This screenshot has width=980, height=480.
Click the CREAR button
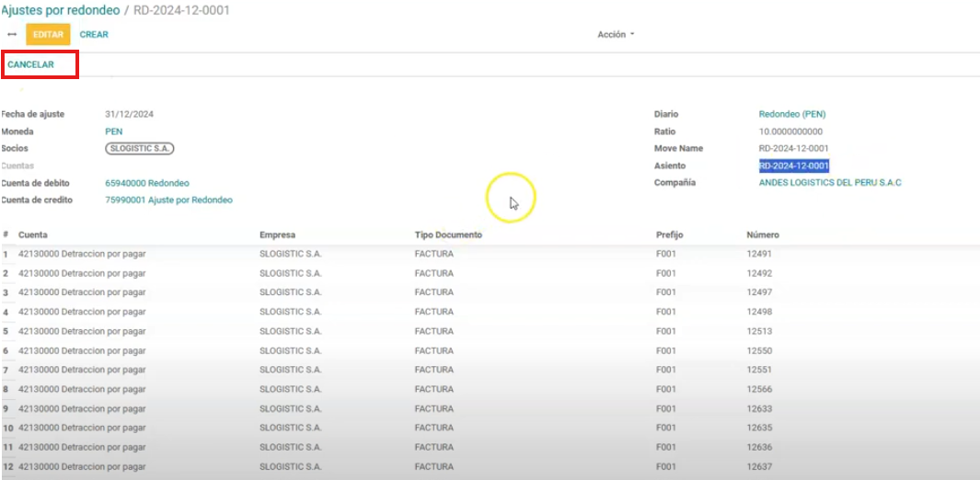[94, 35]
